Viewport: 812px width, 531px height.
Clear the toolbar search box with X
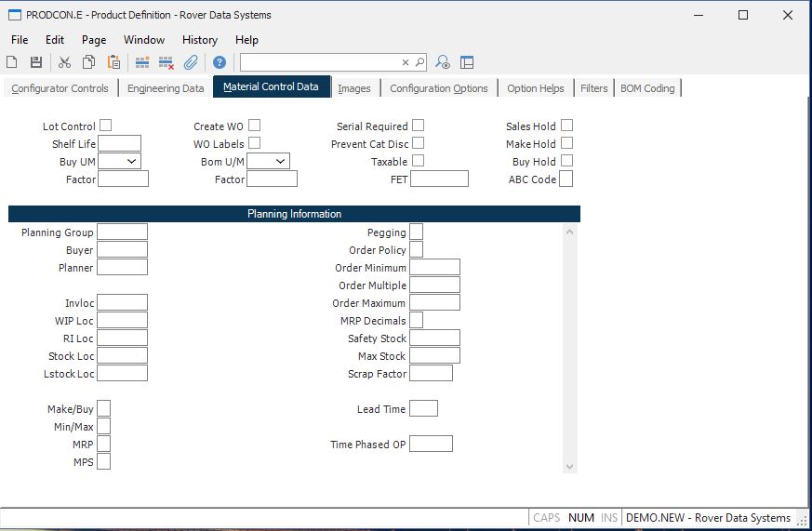point(406,62)
